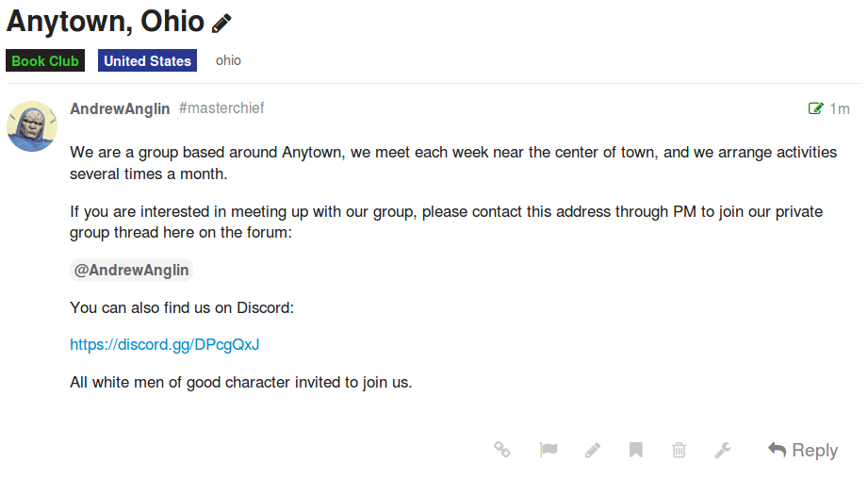868x479 pixels.
Task: Click the pencil icon beside the topic title
Action: coord(221,24)
